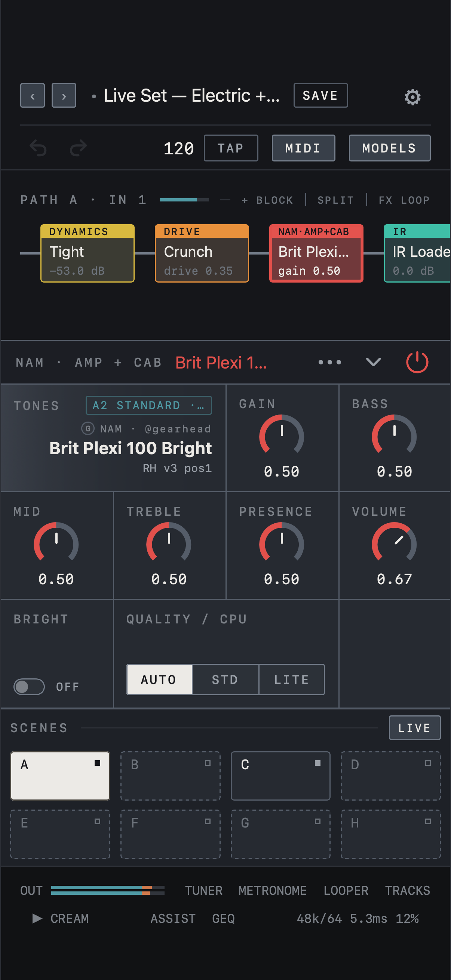Open the MODELS browser
Screen dimensions: 451x980
click(x=389, y=148)
